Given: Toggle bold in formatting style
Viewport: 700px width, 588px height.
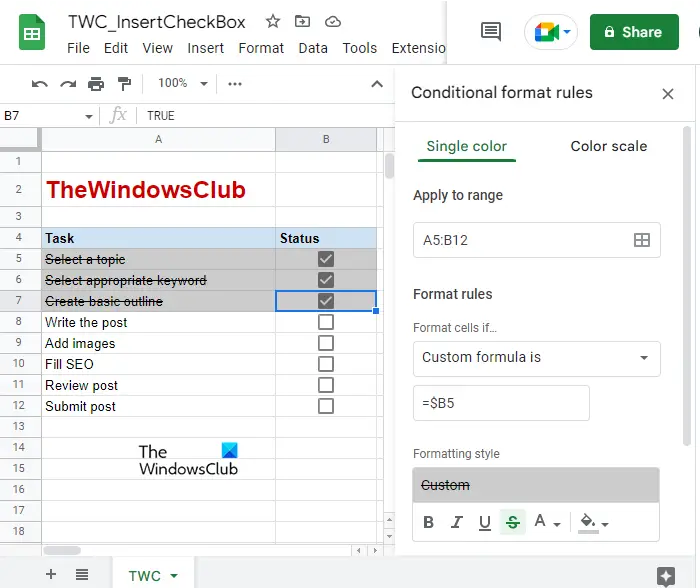Looking at the screenshot, I should (429, 522).
